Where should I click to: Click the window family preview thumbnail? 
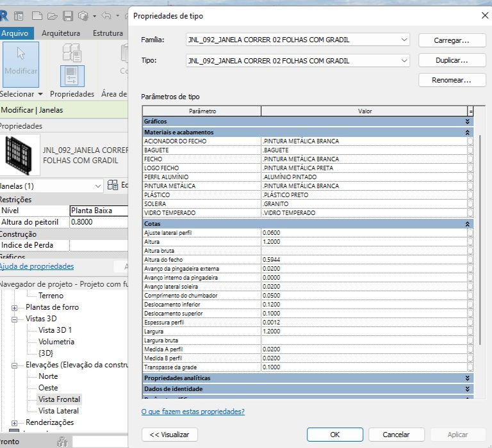pos(19,155)
